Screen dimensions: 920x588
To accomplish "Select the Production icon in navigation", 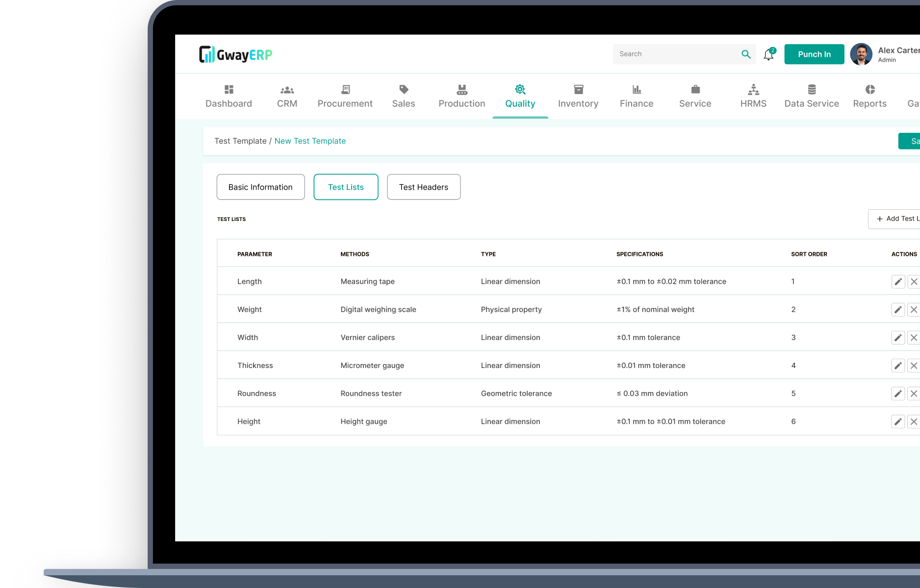I will pyautogui.click(x=461, y=89).
